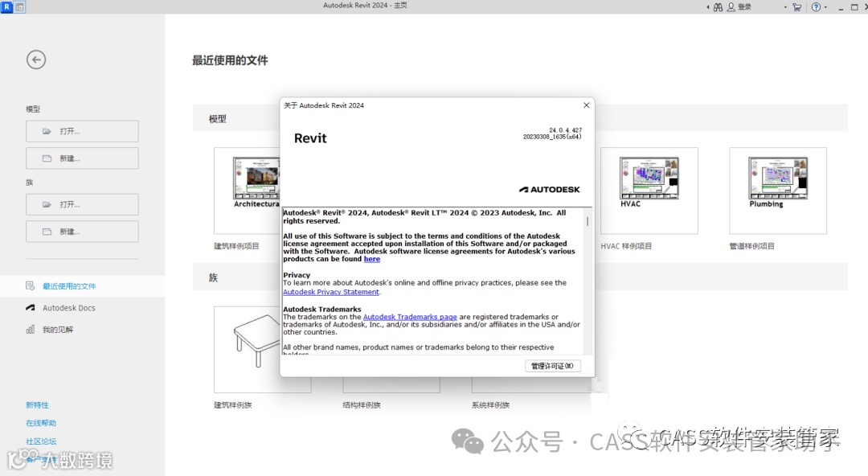Image resolution: width=868 pixels, height=476 pixels.
Task: Open the shopping cart icon
Action: coord(797,7)
